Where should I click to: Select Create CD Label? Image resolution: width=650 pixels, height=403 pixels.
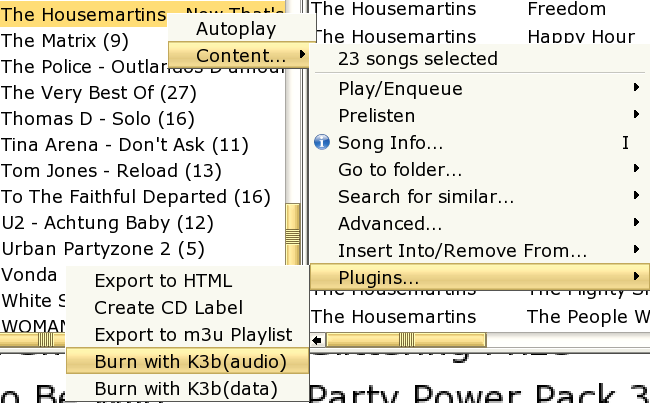(168, 307)
